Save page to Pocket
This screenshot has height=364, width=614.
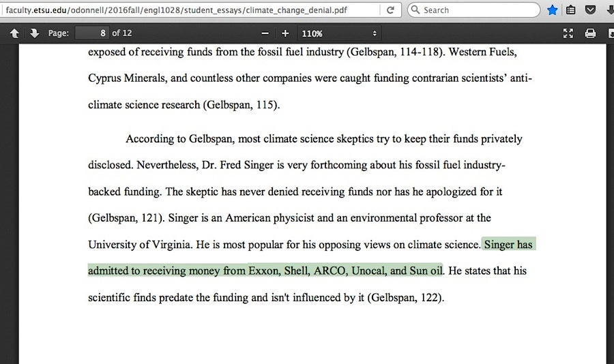(x=590, y=10)
